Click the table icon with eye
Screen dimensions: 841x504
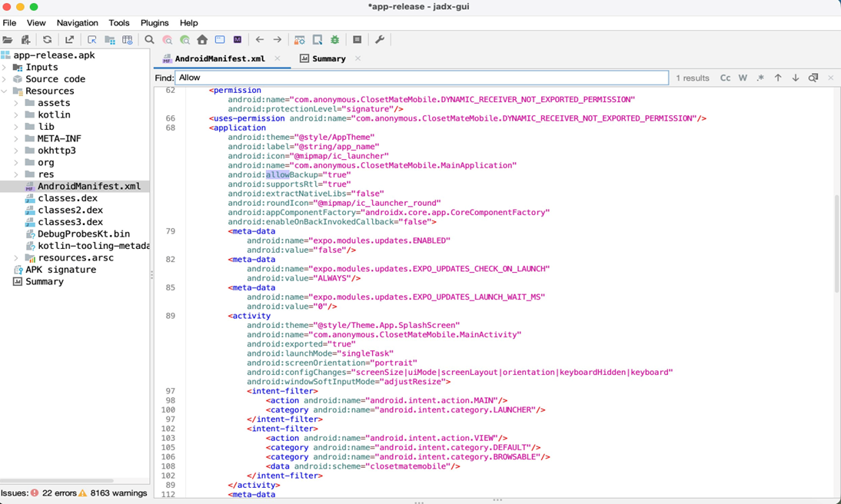(127, 40)
